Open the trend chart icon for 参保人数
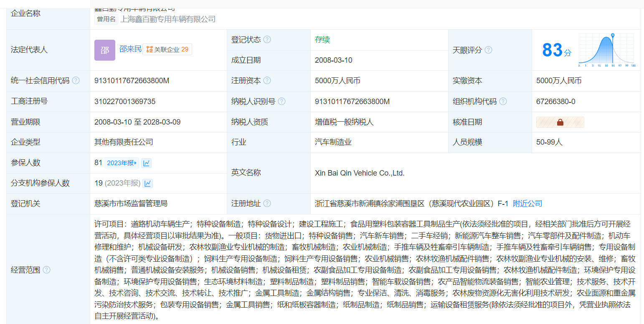 pos(146,163)
